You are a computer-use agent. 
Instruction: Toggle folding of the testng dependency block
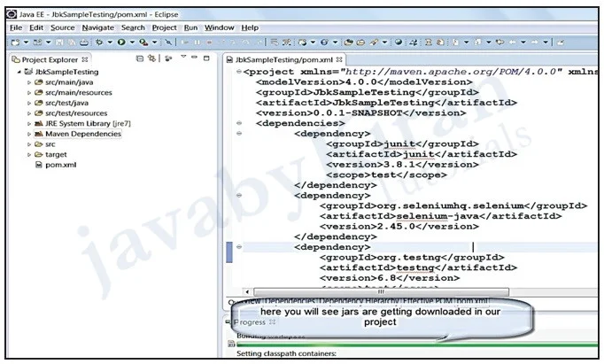point(239,247)
